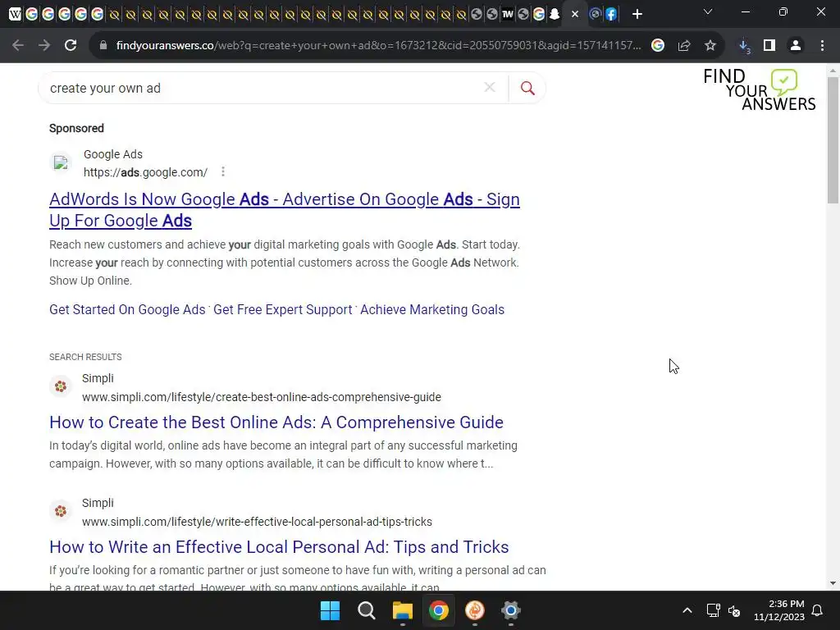840x630 pixels.
Task: Open the orange app on taskbar
Action: 475,610
